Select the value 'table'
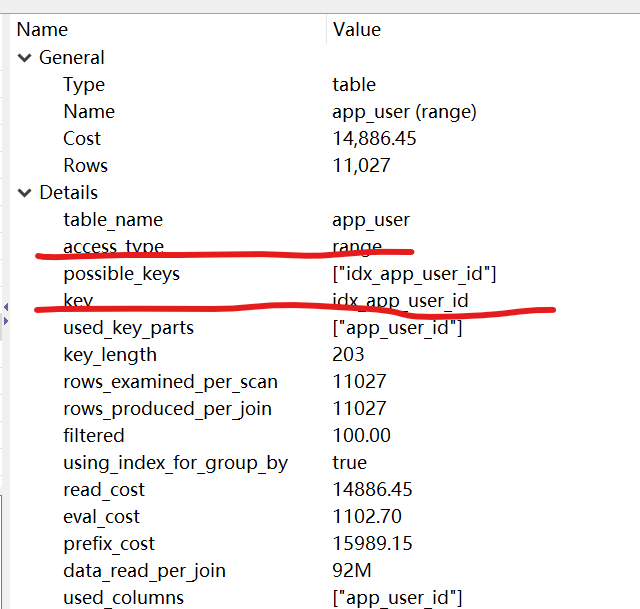The height and width of the screenshot is (609, 640). click(354, 85)
